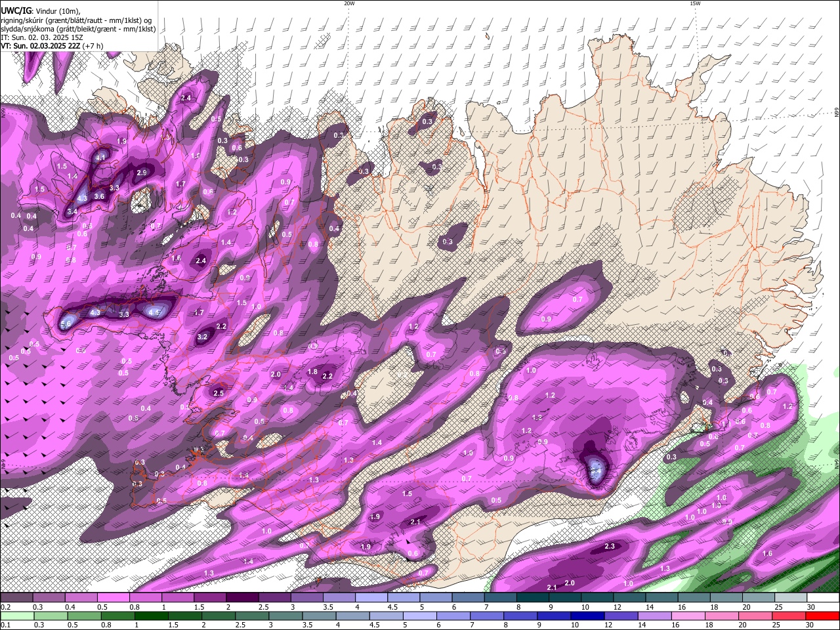Select the 'slydda/snjókoma (grátt/bleikt/grænt' legend description line
This screenshot has height=630, width=840.
[78, 29]
